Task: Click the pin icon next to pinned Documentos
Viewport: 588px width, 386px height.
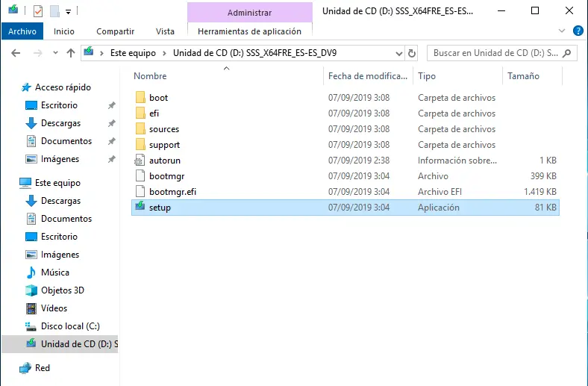Action: click(x=111, y=141)
